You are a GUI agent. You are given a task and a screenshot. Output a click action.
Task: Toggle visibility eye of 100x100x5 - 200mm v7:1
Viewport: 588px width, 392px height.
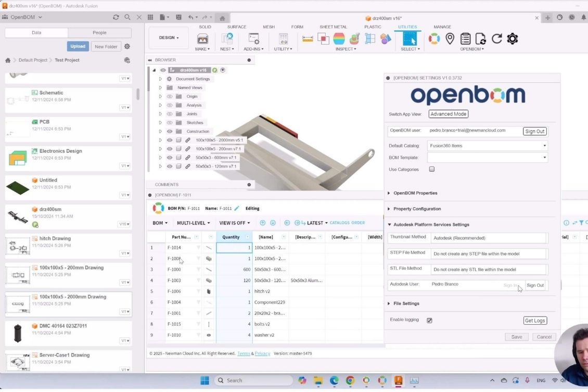[170, 149]
